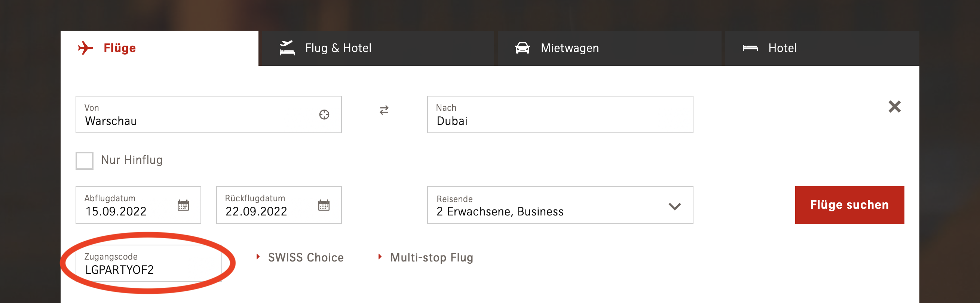The width and height of the screenshot is (980, 303).
Task: Close the search panel with X
Action: [x=894, y=107]
